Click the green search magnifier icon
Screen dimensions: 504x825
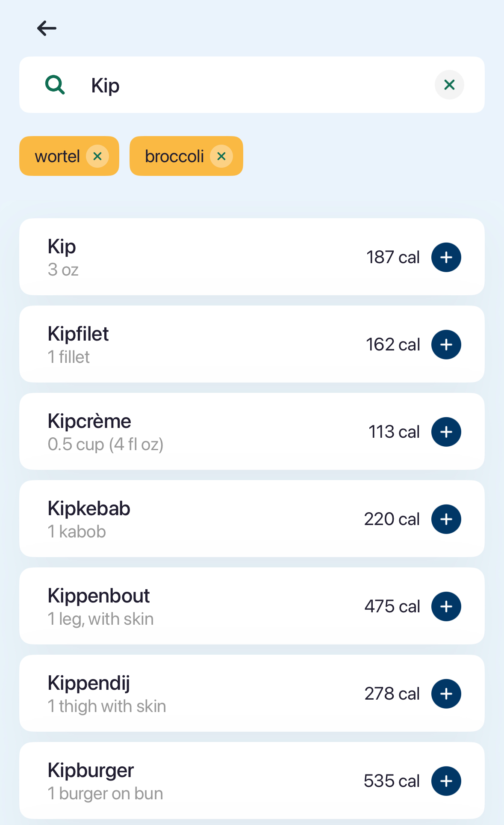tap(55, 85)
